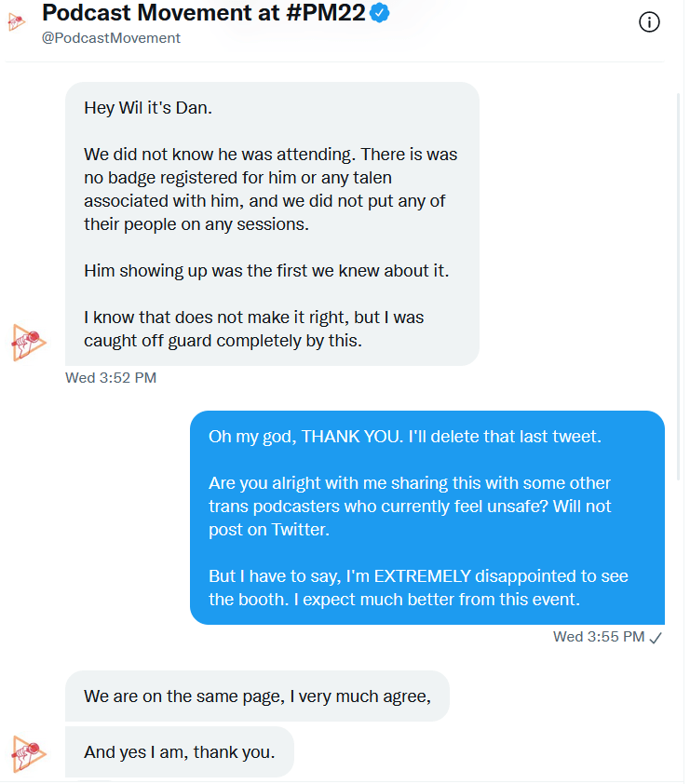Click 'Him showing up was the first' sentence
The image size is (690, 784).
tap(254, 271)
